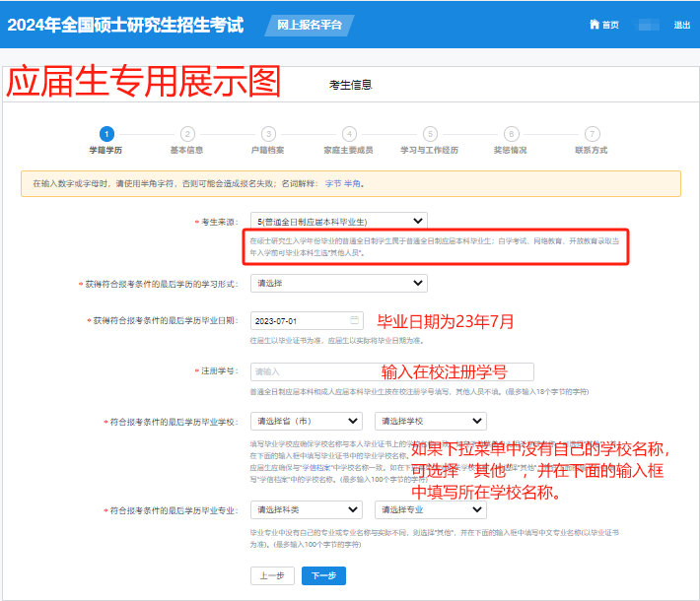The width and height of the screenshot is (700, 601).
Task: Expand the 请选择科类 dropdown
Action: [307, 510]
